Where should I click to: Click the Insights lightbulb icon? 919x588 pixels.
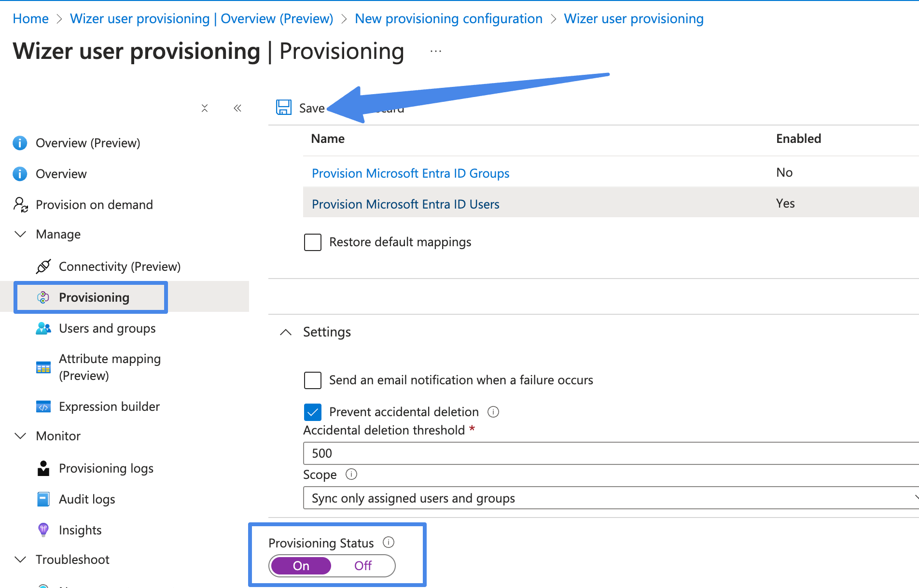pos(43,530)
